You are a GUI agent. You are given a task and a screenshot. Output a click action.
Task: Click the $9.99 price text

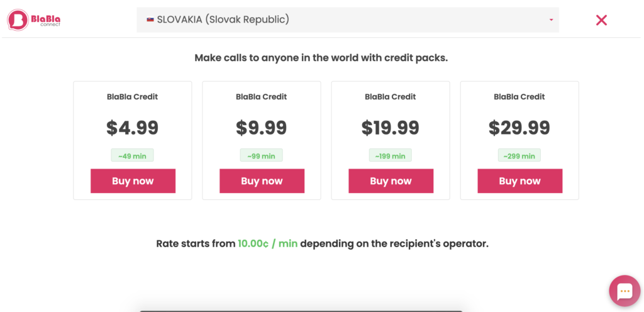point(262,128)
